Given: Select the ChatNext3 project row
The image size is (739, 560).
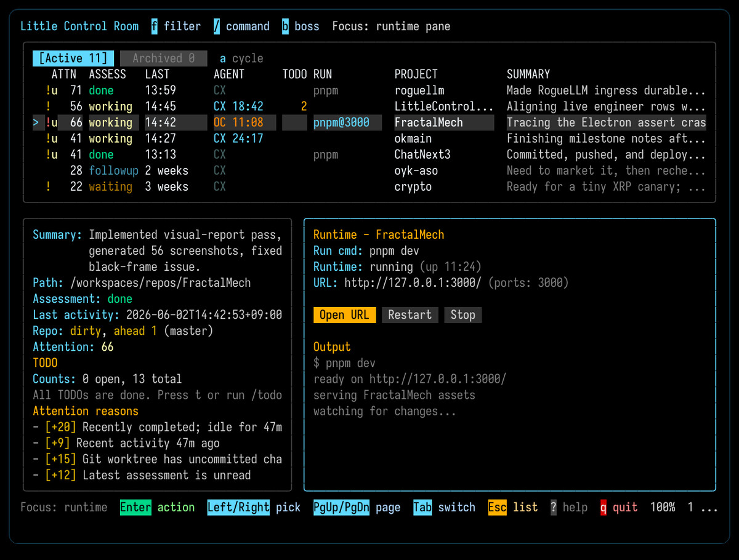Looking at the screenshot, I should (x=369, y=154).
